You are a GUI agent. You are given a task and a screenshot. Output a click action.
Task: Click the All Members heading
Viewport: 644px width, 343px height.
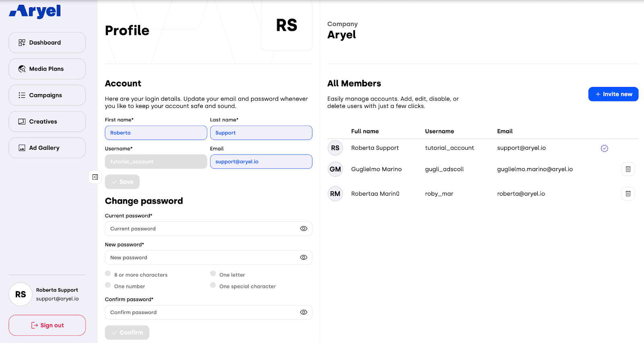click(x=354, y=83)
